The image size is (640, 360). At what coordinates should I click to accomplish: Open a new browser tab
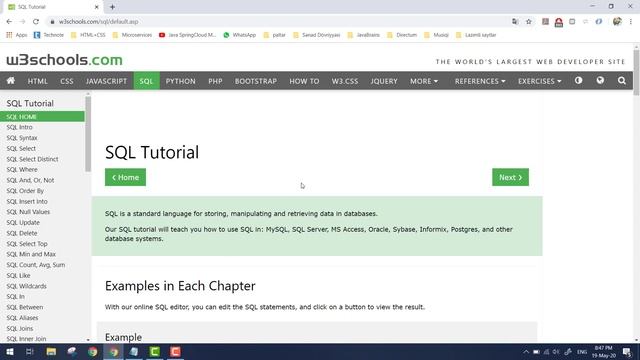112,7
